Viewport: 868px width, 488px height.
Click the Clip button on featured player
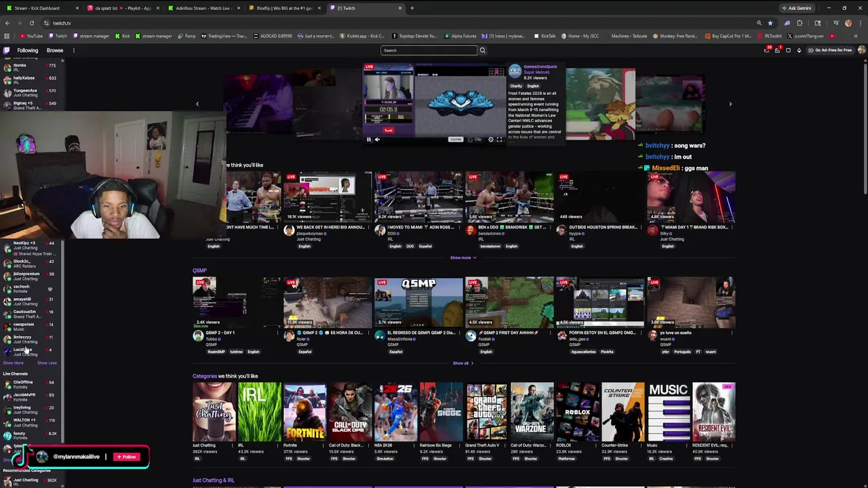476,140
